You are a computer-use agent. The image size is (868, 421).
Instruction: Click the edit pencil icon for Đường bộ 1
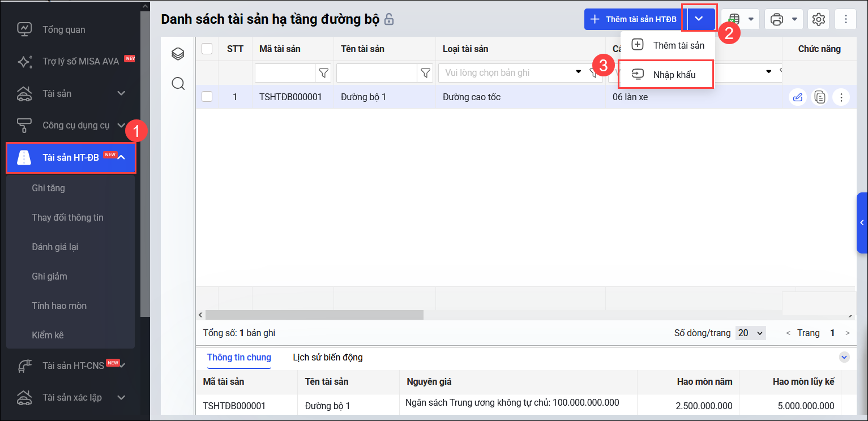pyautogui.click(x=797, y=97)
